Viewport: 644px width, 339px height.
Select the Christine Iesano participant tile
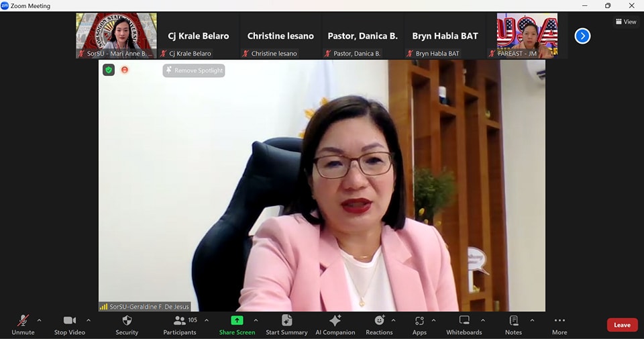[x=280, y=36]
